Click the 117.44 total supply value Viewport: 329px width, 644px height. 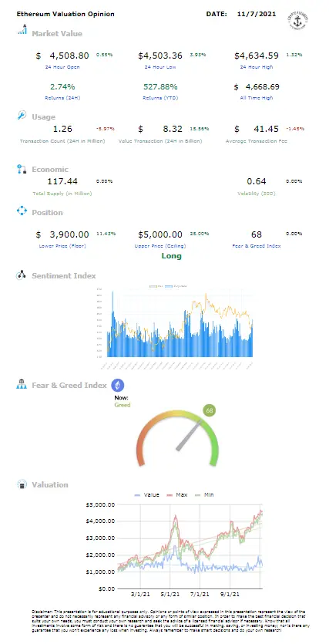point(62,181)
